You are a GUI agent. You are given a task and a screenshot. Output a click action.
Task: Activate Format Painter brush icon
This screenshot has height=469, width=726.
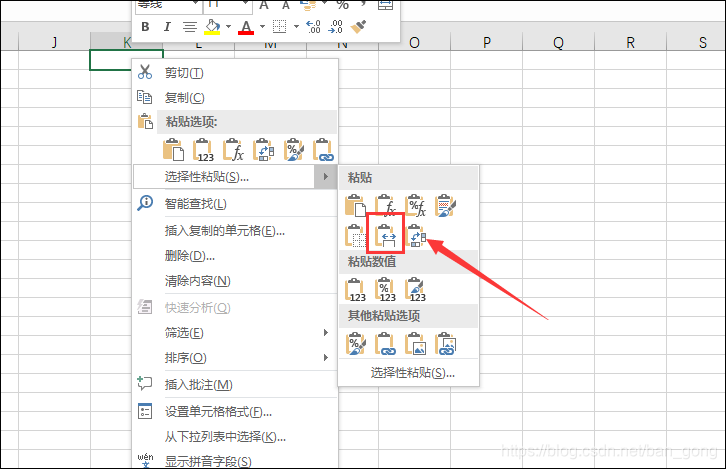point(358,26)
